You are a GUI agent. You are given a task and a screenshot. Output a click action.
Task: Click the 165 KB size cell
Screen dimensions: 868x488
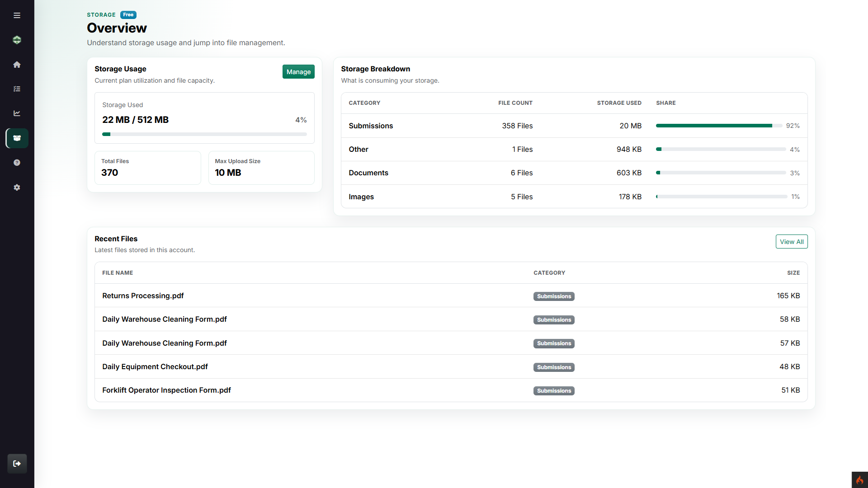click(x=788, y=296)
